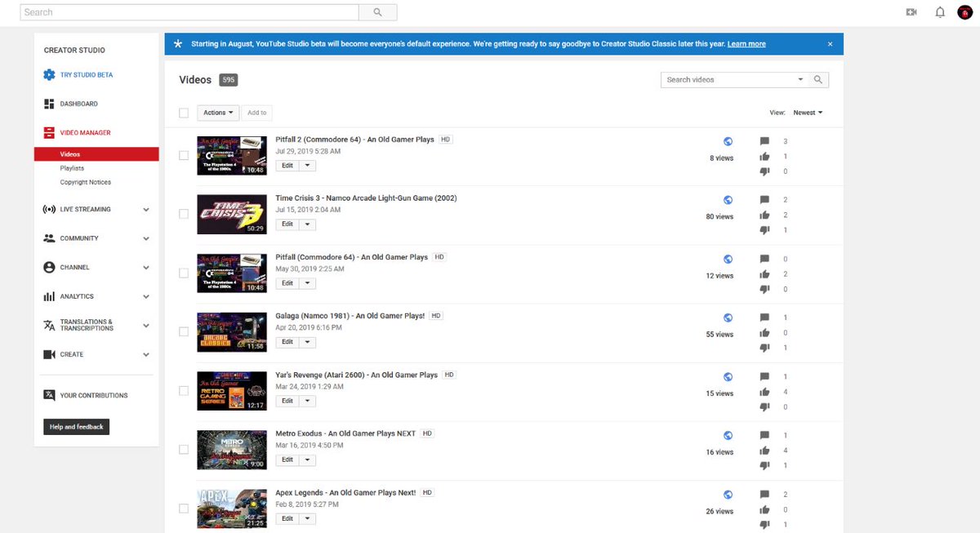Open Copyright Notices in the sidebar
This screenshot has width=980, height=533.
(x=85, y=182)
